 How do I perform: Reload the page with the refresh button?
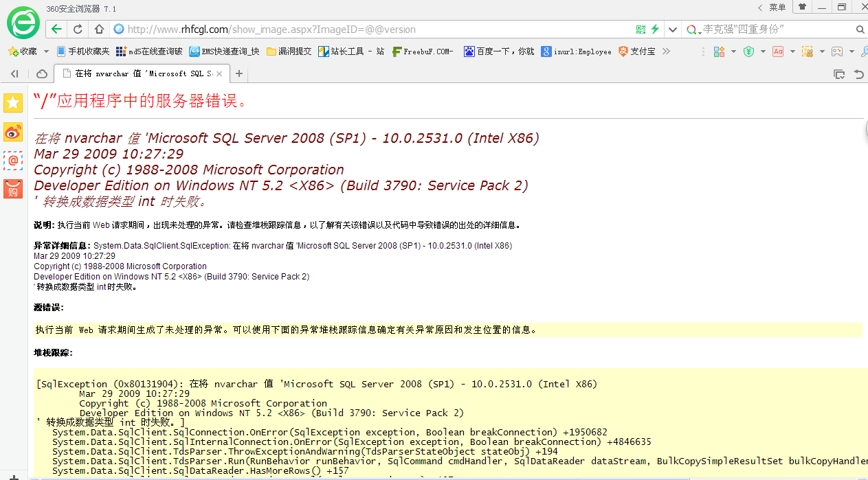[x=78, y=30]
